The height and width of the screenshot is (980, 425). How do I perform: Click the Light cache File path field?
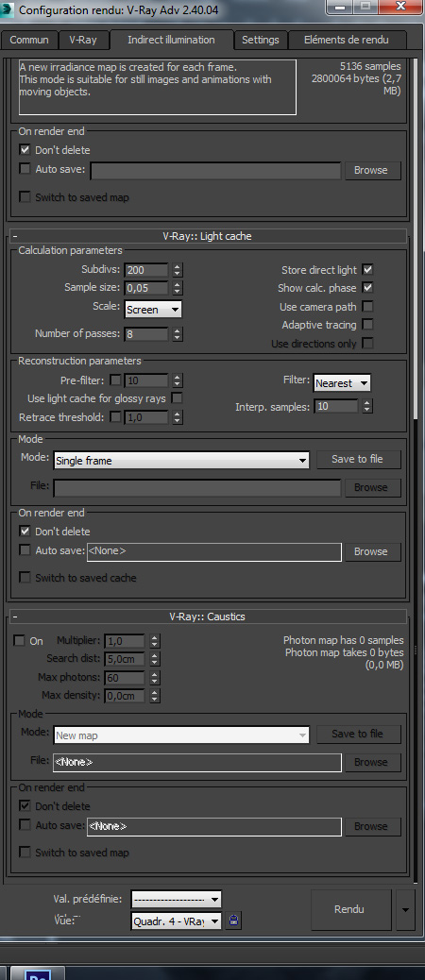197,487
